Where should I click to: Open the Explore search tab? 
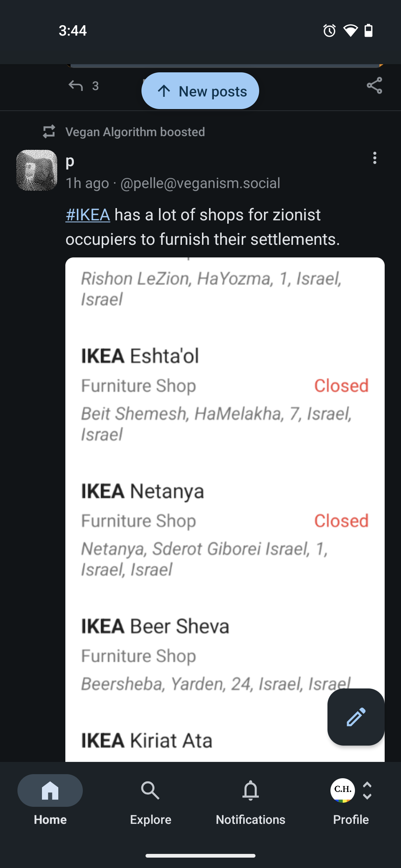point(150,798)
